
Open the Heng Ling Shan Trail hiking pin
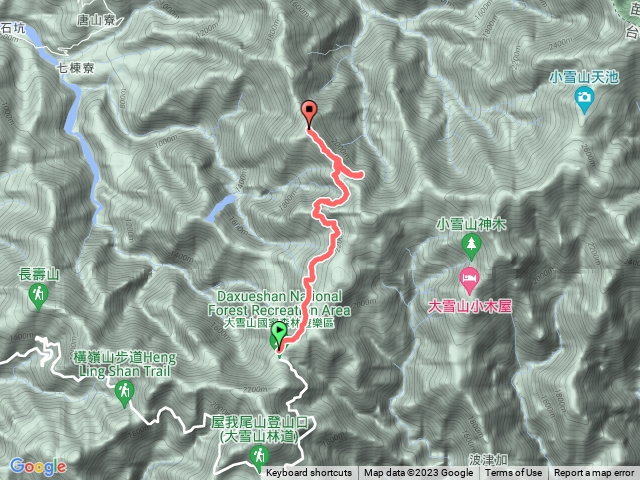click(x=124, y=394)
